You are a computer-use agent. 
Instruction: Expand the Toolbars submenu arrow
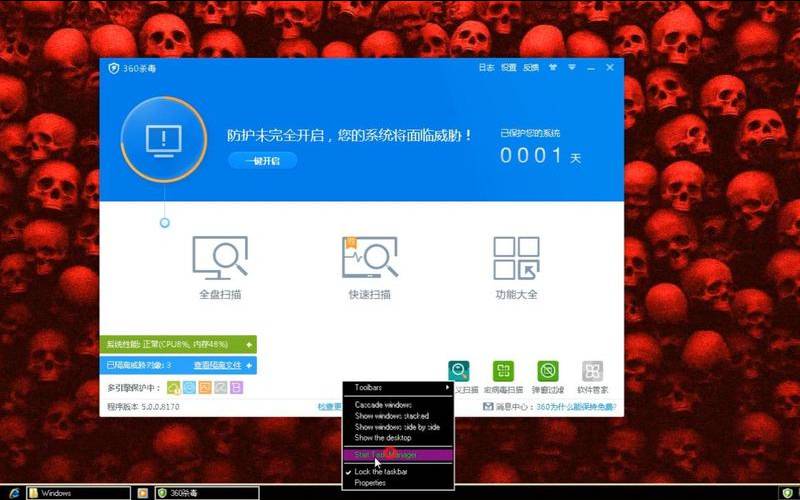point(447,388)
